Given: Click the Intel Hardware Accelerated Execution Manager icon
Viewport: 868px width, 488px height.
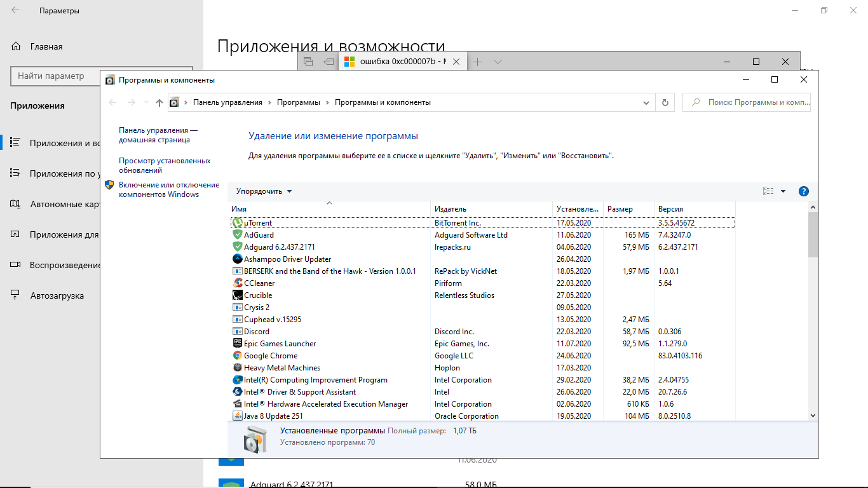Looking at the screenshot, I should (238, 404).
